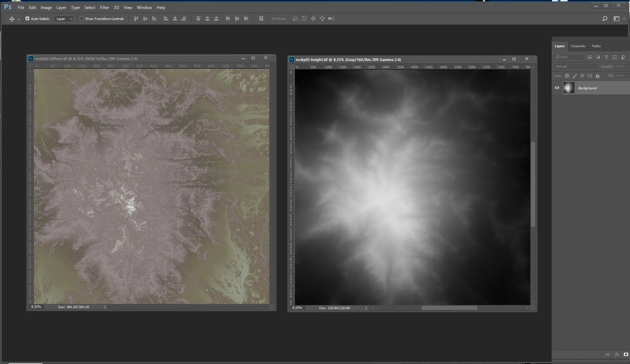Click Align horizontal centers icon
Image resolution: width=630 pixels, height=364 pixels.
(175, 19)
